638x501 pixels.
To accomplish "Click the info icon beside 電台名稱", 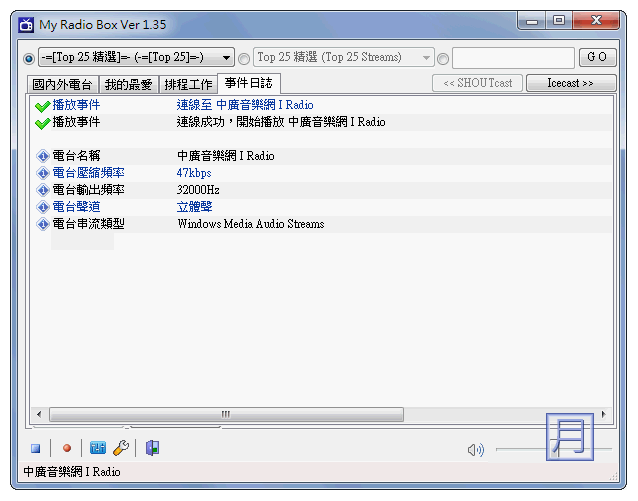I will [42, 157].
